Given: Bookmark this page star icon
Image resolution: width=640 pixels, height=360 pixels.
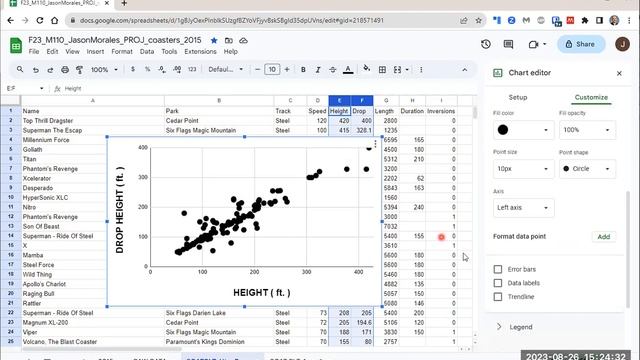Looking at the screenshot, I should [x=478, y=20].
